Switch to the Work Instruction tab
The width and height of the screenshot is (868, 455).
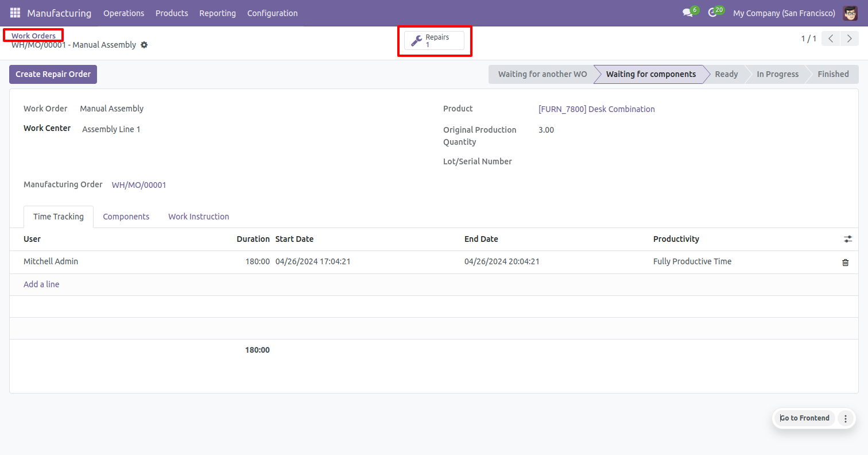[x=199, y=217]
